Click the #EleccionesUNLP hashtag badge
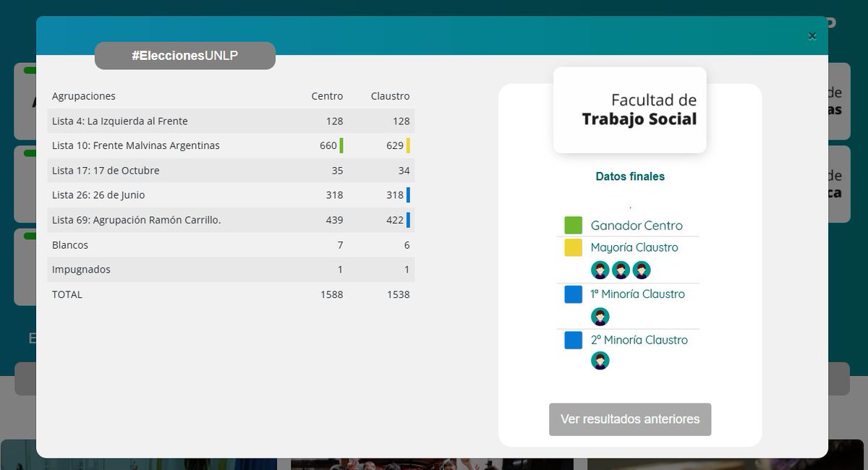Screen dimensions: 868x470 185,56
